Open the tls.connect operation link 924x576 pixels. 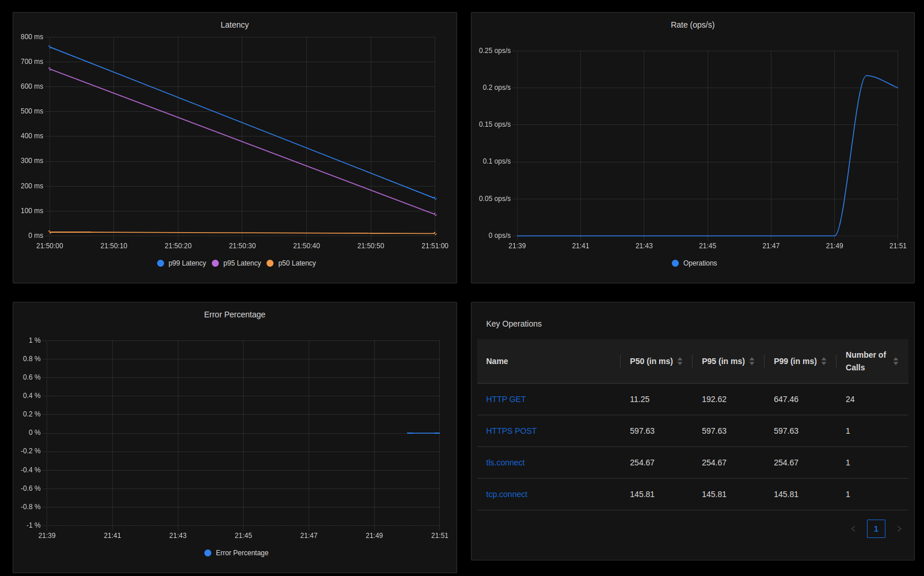505,463
